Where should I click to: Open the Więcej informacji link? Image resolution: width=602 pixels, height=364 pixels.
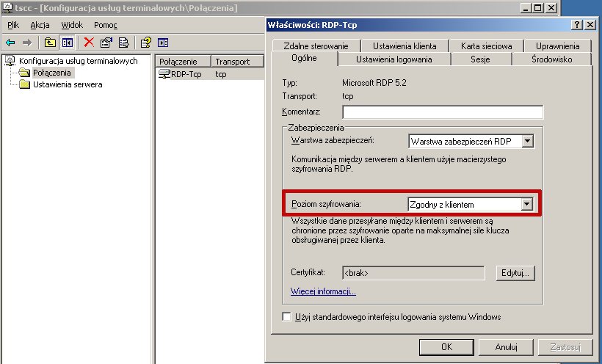point(323,291)
